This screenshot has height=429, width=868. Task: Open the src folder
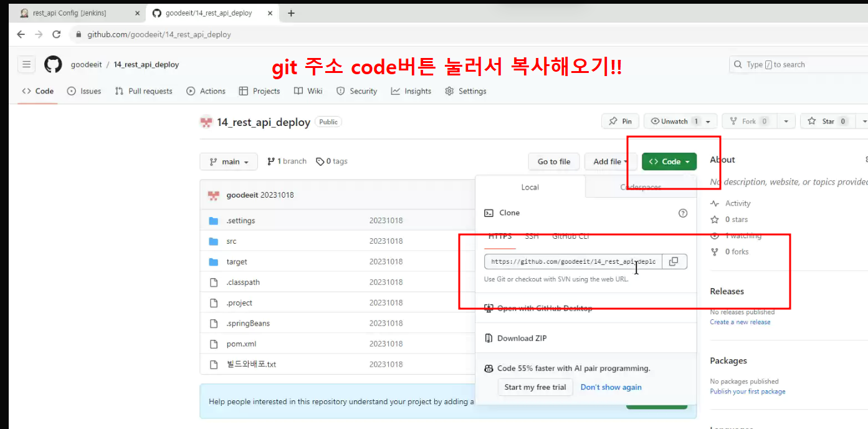coord(231,241)
